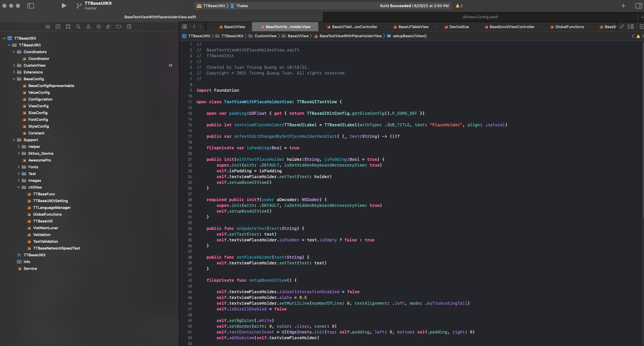Add a new editor pane on the right
Viewport: 644px width, 346px height.
tap(641, 26)
